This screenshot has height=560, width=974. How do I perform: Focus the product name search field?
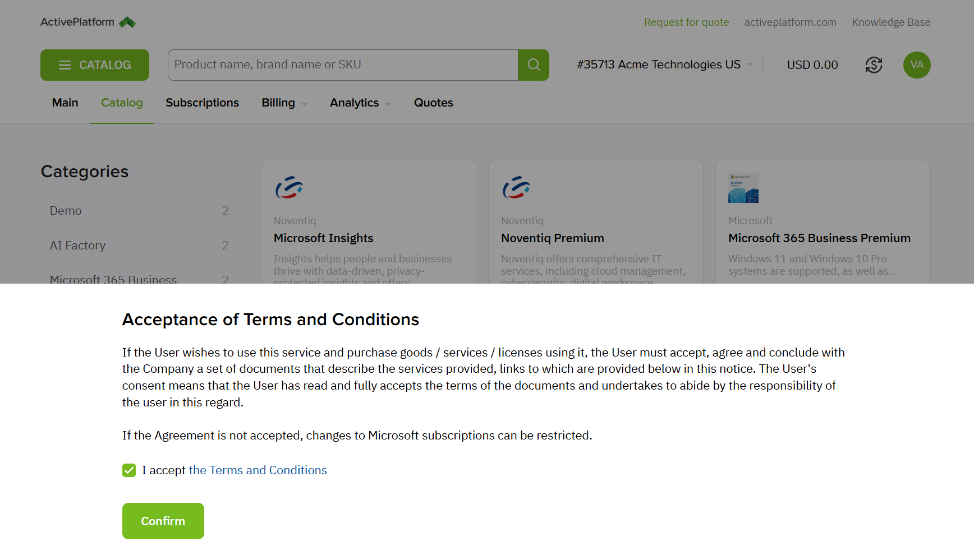(343, 65)
